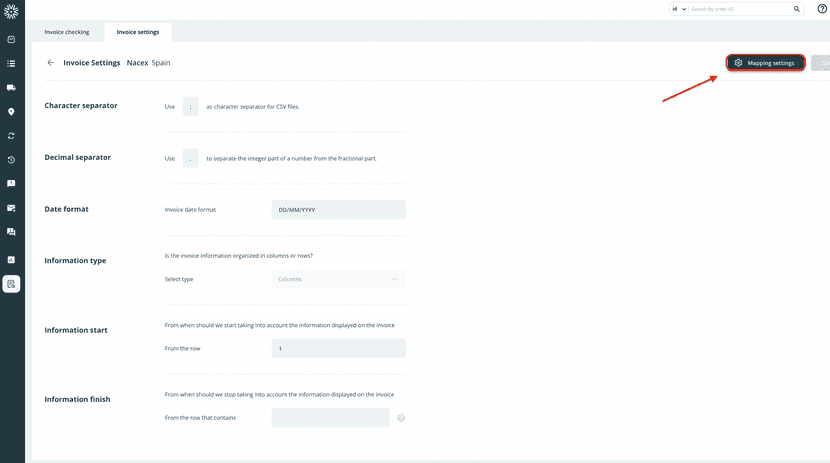Click the magnifier search icon
The width and height of the screenshot is (830, 463).
(x=797, y=9)
